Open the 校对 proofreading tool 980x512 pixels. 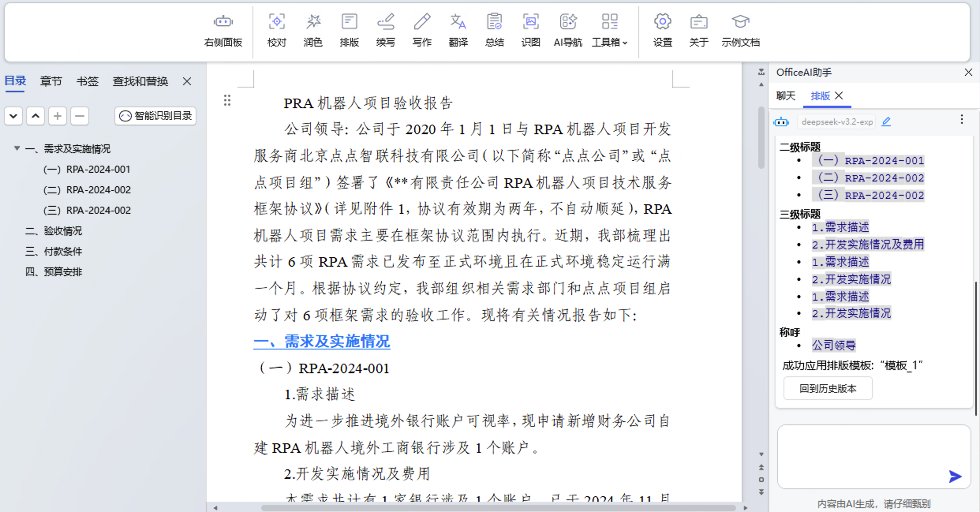click(x=276, y=30)
